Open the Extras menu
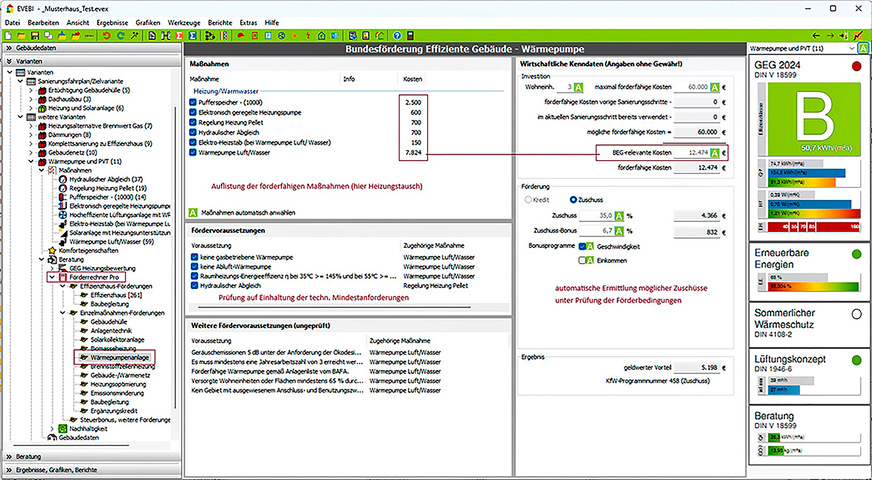This screenshot has width=872, height=480. (248, 23)
